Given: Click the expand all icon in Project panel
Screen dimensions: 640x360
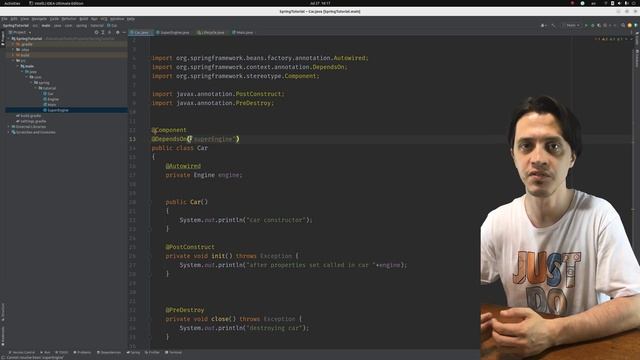Looking at the screenshot, I should [103, 32].
